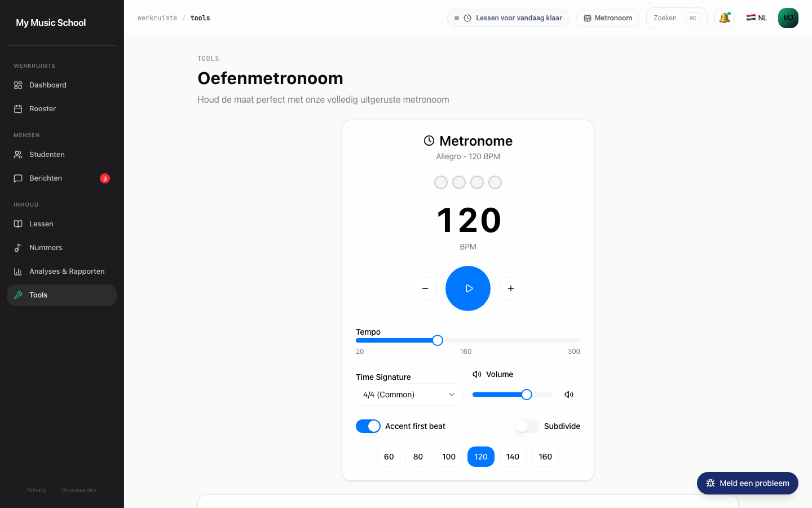This screenshot has width=812, height=508.
Task: Open notifications bell
Action: pos(725,18)
